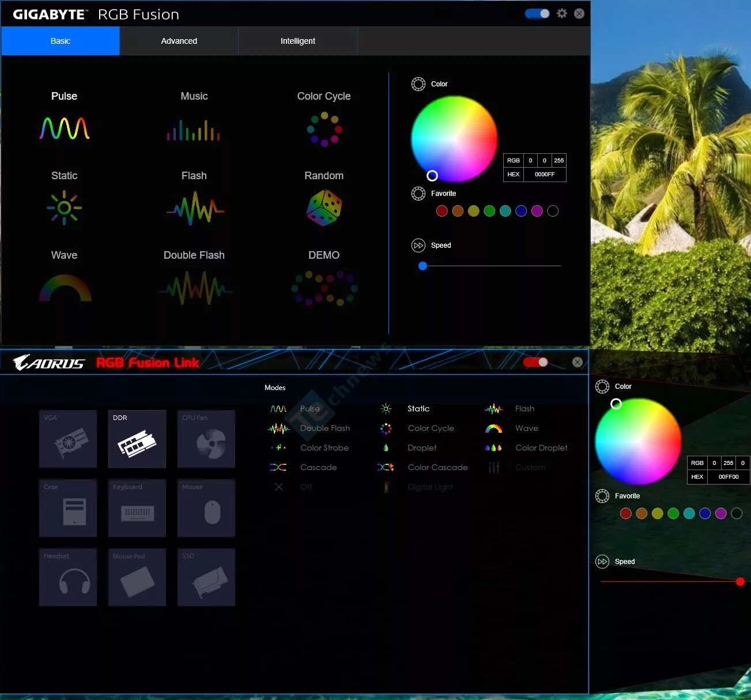This screenshot has width=751, height=700.
Task: Switch to the Advanced tab
Action: (x=179, y=41)
